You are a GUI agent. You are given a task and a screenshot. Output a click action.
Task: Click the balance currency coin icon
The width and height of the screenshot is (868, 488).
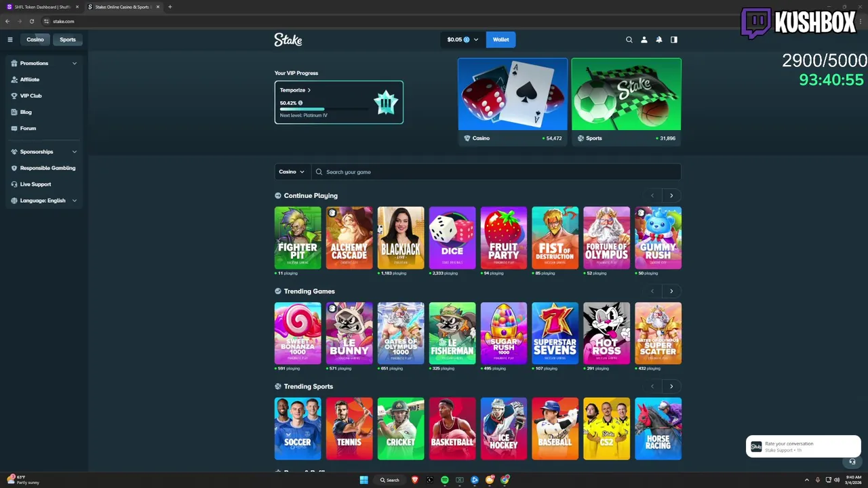tap(466, 39)
